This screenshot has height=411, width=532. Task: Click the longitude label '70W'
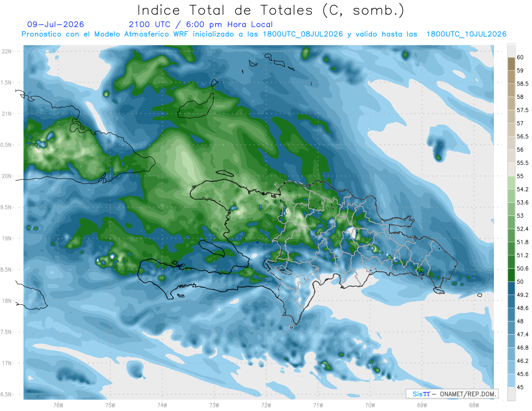(x=370, y=405)
